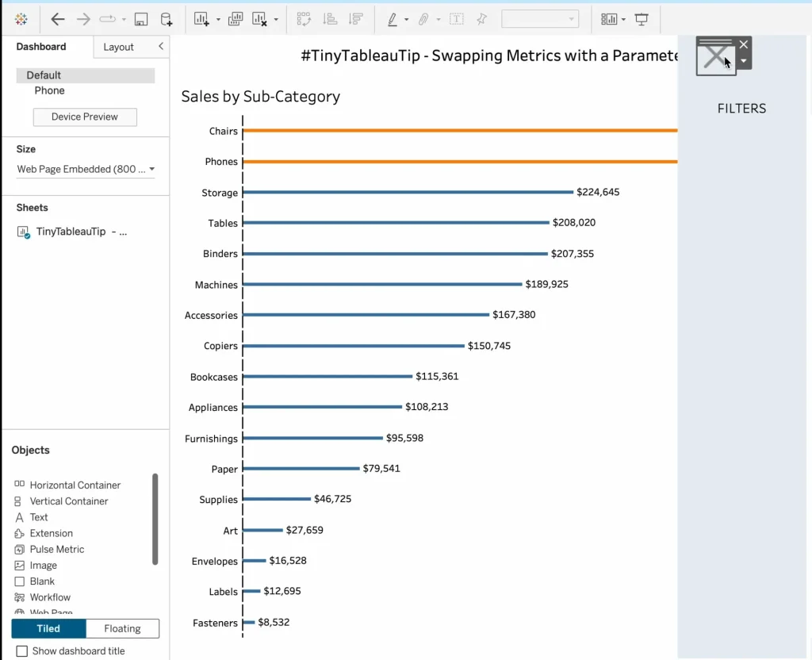
Task: Enter Presentation Mode via the screen icon
Action: [642, 18]
